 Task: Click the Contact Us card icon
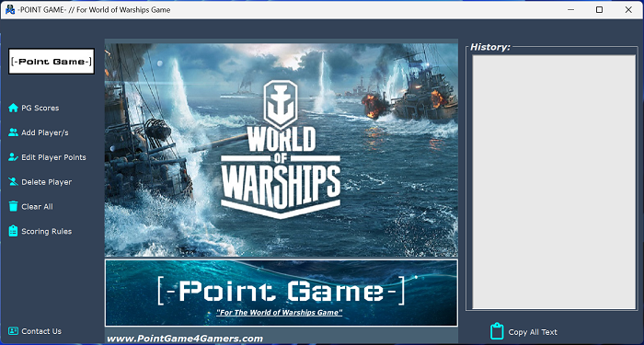tap(13, 331)
